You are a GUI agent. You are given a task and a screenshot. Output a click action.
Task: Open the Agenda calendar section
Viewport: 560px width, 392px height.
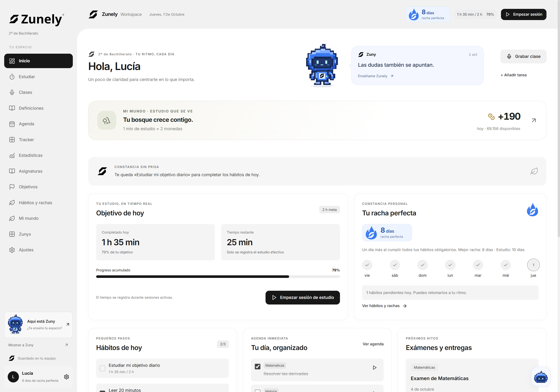[38, 124]
